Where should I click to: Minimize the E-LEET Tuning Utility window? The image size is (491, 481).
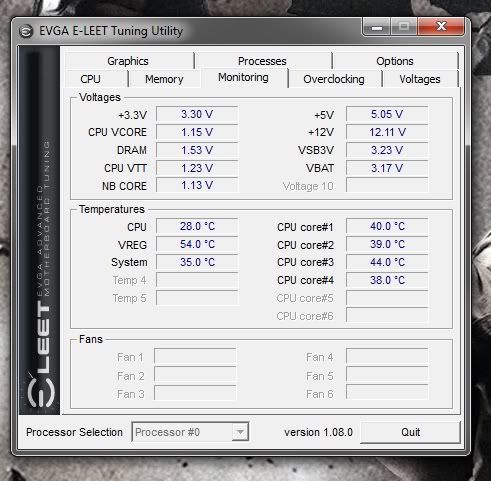377,27
